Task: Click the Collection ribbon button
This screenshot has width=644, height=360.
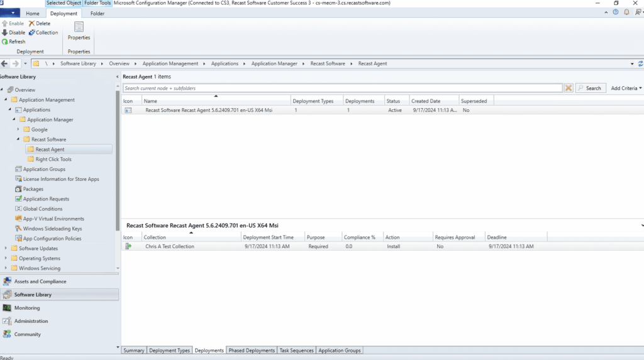Action: (31, 33)
